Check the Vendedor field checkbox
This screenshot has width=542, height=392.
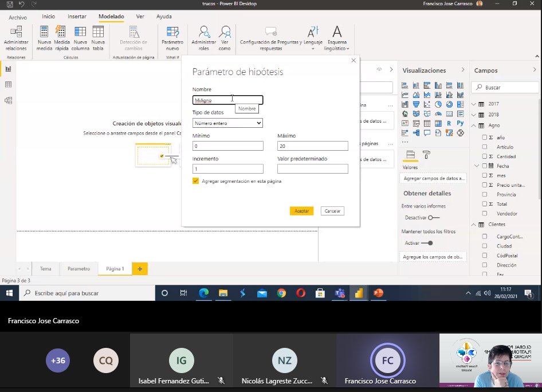[485, 213]
